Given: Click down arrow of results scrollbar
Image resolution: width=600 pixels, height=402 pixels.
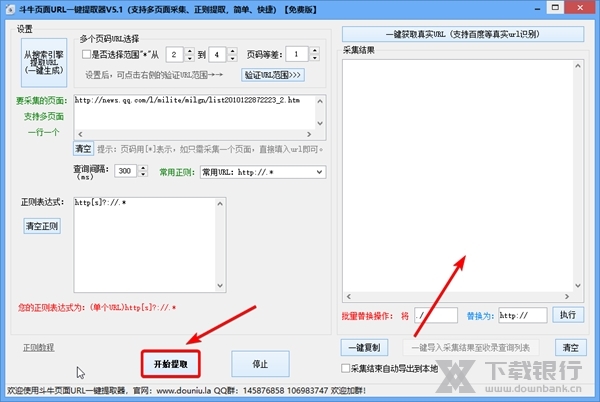Looking at the screenshot, I should (578, 286).
